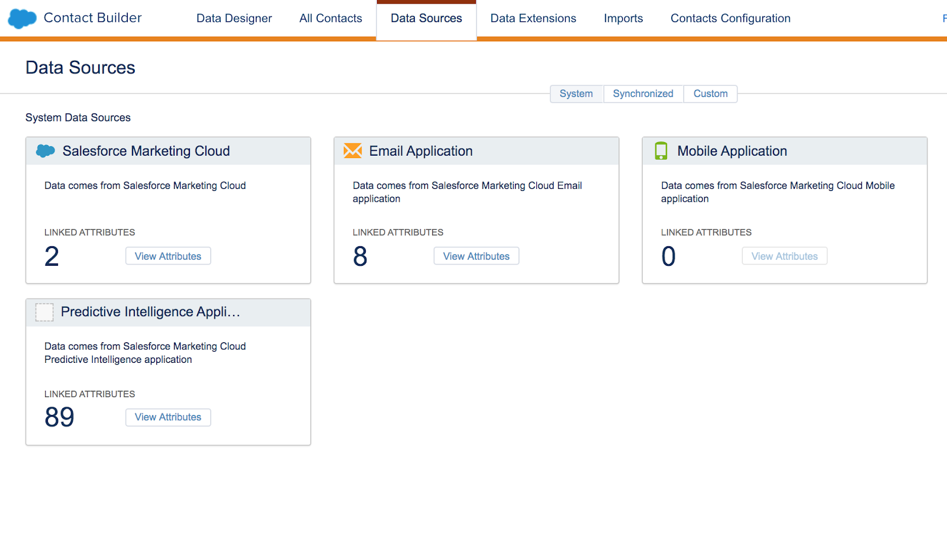Image resolution: width=947 pixels, height=560 pixels.
Task: Open the Data Designer tab
Action: click(x=234, y=18)
